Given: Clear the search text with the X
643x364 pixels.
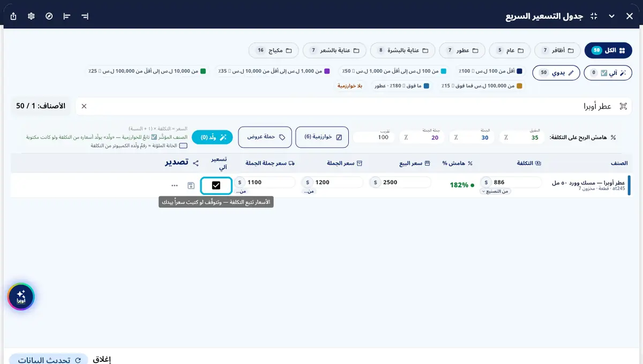Looking at the screenshot, I should [x=84, y=106].
